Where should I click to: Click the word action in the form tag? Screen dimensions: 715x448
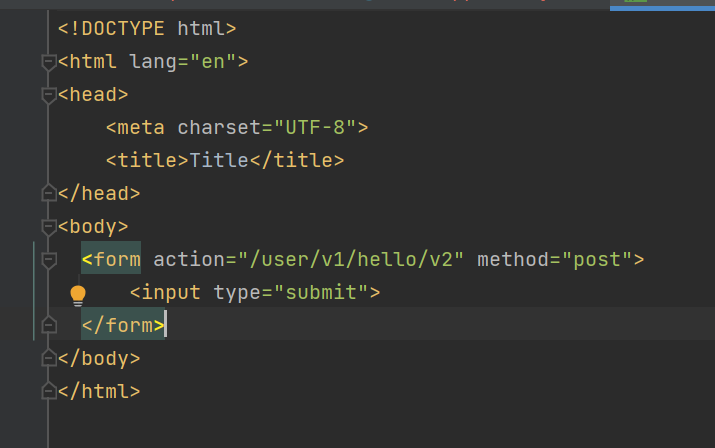click(x=189, y=260)
